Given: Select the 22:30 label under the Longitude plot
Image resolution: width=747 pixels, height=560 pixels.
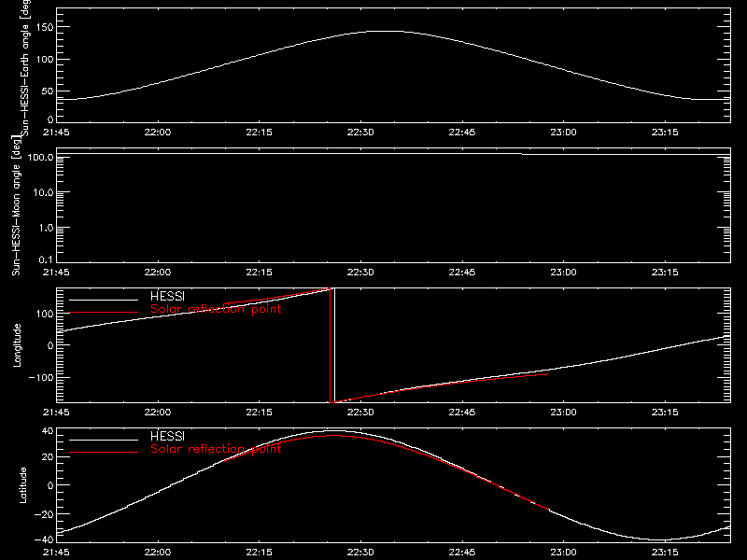Looking at the screenshot, I should tap(360, 412).
